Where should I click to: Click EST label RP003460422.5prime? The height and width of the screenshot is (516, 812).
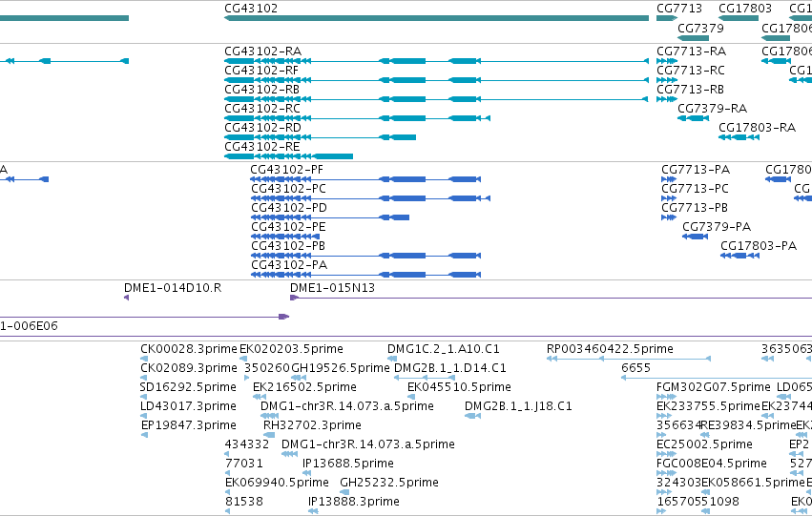tap(610, 349)
